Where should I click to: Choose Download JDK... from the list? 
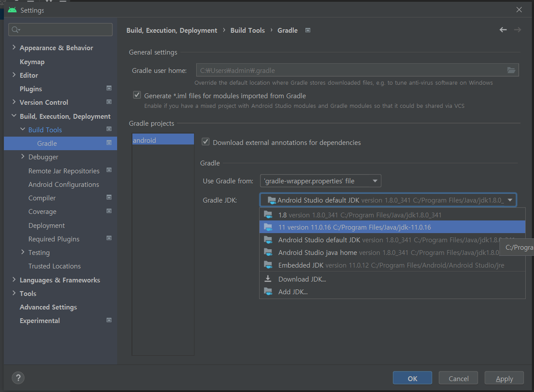tap(392, 279)
